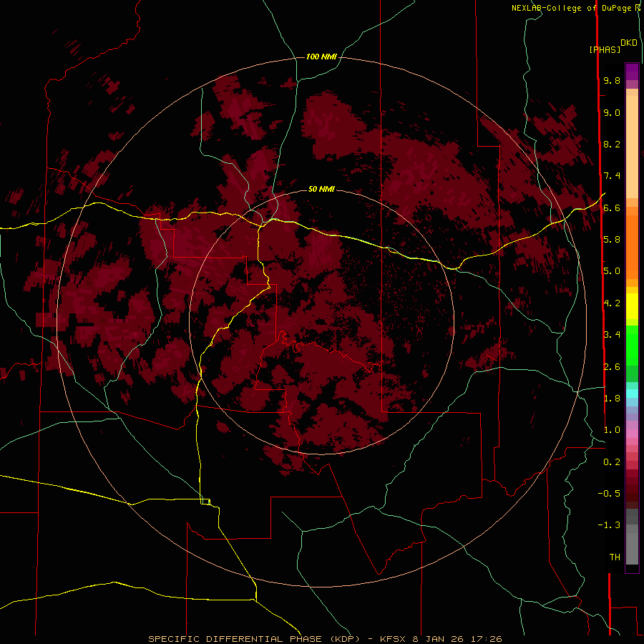
Task: Click the 5.8 value on the color scale
Action: point(612,239)
